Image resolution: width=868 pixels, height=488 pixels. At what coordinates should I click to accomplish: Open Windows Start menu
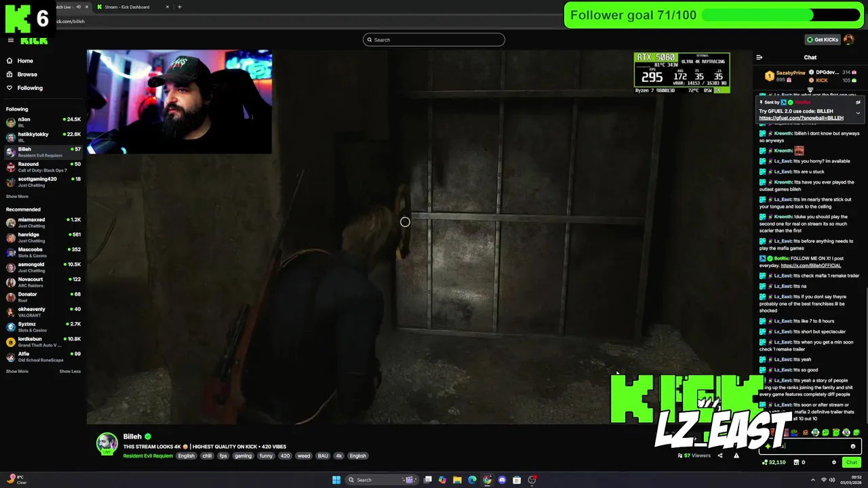[x=336, y=480]
